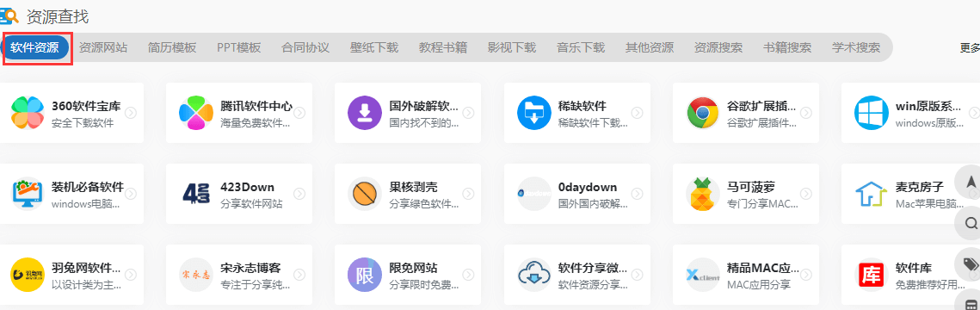980x310 pixels.
Task: Open the 精品MAC应用 title link
Action: point(763,268)
